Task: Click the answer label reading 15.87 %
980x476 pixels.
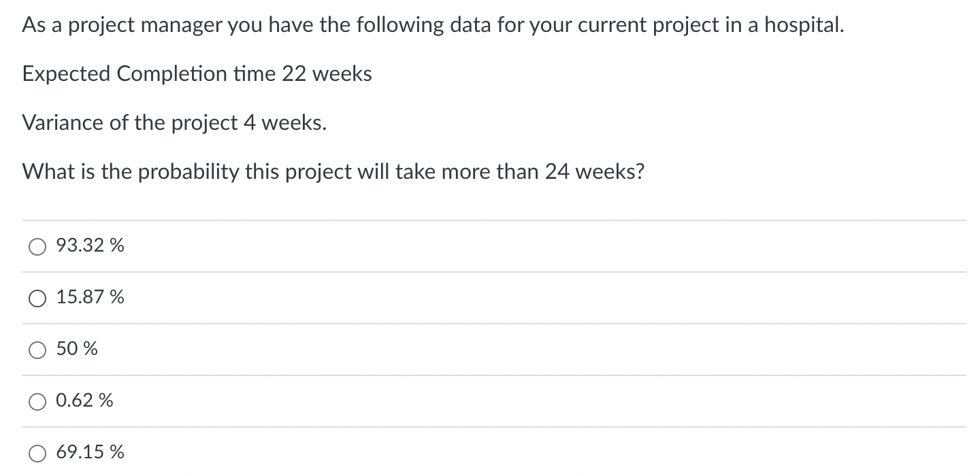Action: click(90, 298)
